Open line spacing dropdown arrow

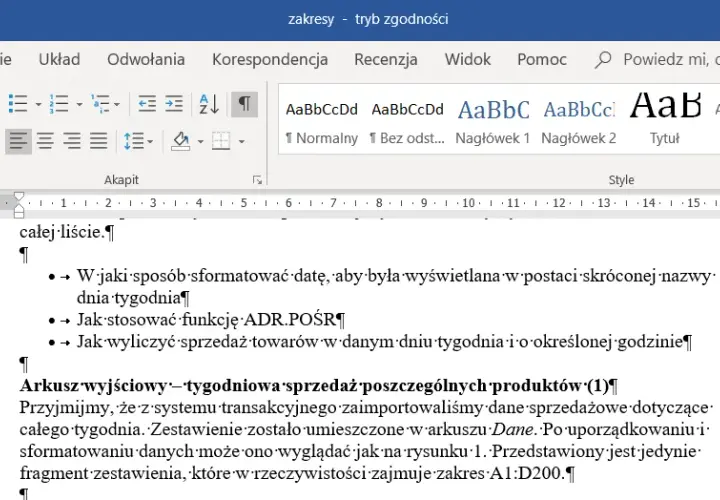coord(151,141)
